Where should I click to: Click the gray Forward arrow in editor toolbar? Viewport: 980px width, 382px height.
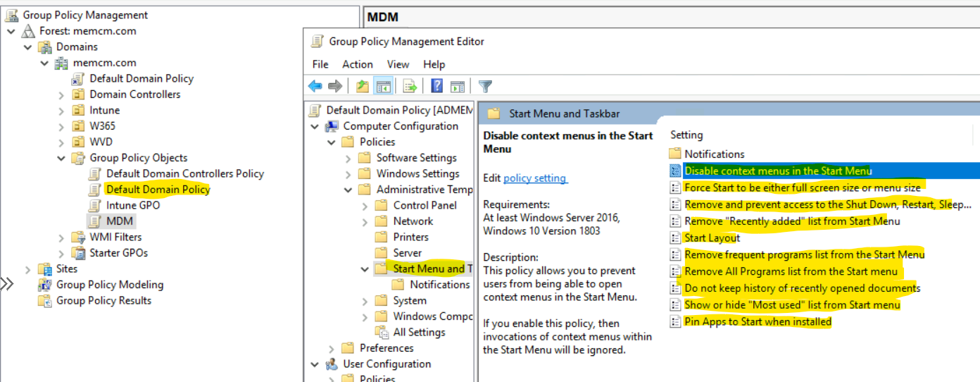pyautogui.click(x=335, y=86)
